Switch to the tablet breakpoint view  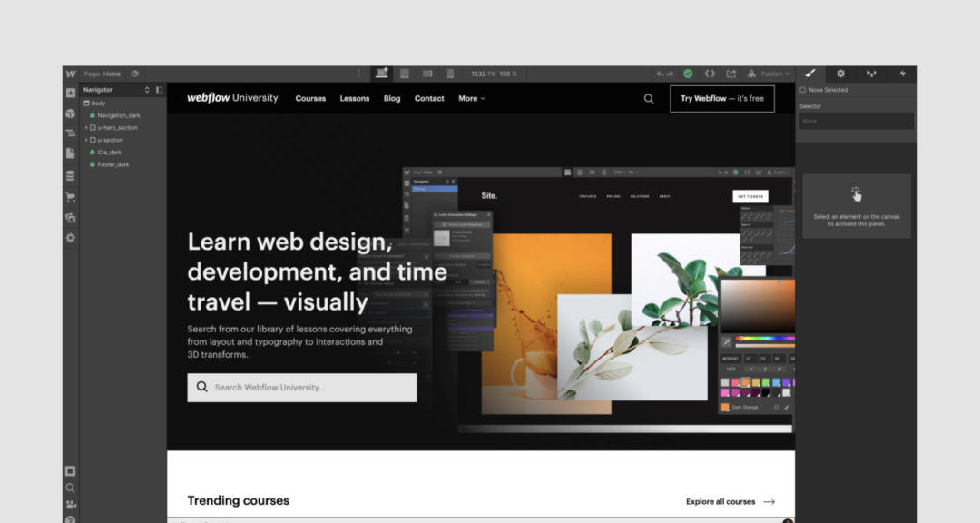point(404,74)
